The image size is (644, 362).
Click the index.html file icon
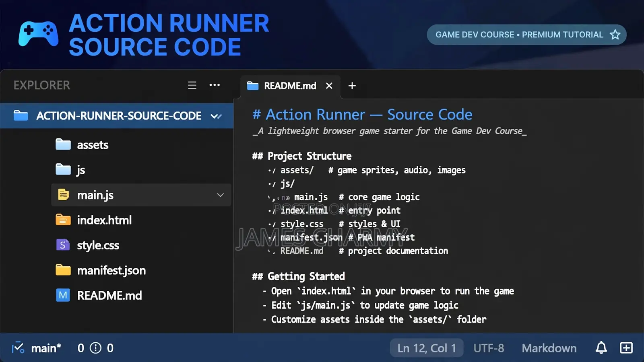coord(63,220)
